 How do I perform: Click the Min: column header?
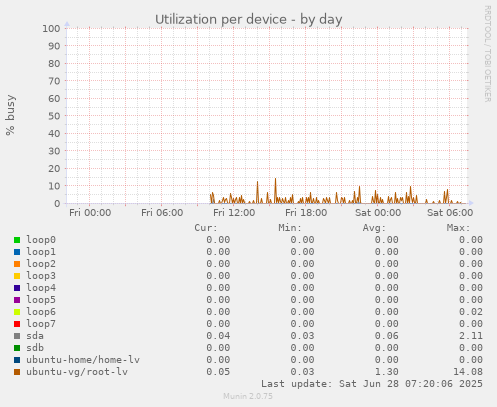click(290, 228)
